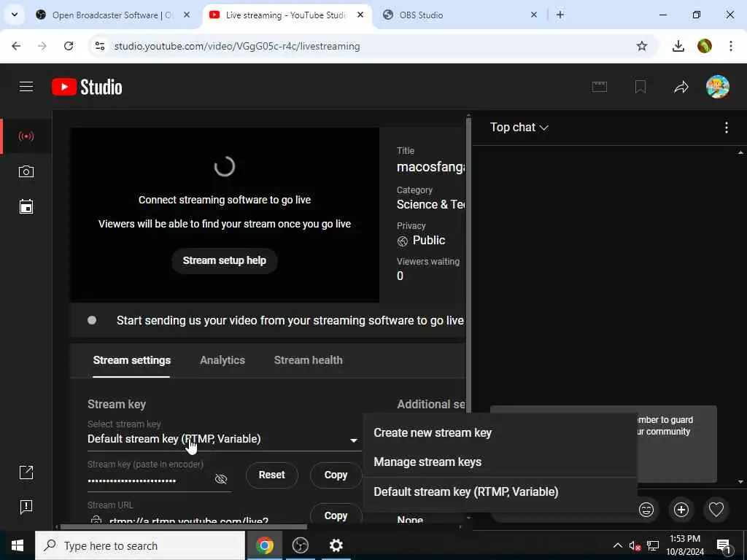Switch to the Analytics tab
Image resolution: width=747 pixels, height=560 pixels.
pyautogui.click(x=222, y=360)
